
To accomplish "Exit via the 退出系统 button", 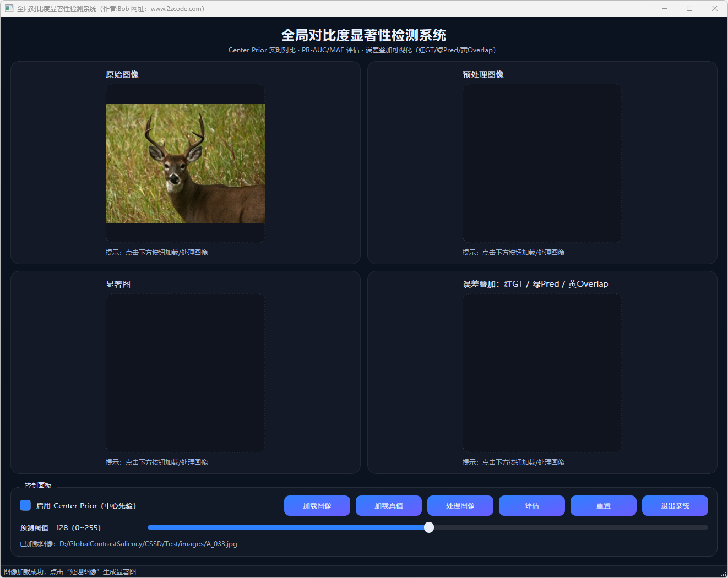I will pos(675,505).
